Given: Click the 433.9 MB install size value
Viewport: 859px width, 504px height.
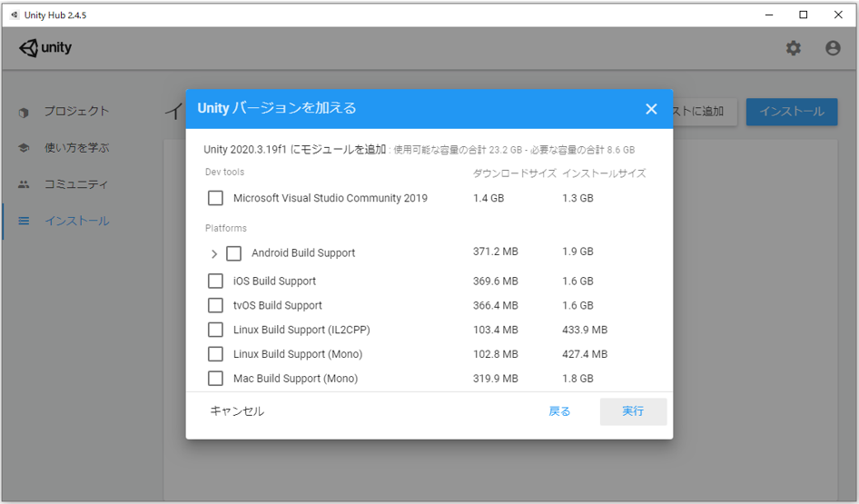Looking at the screenshot, I should pyautogui.click(x=585, y=330).
